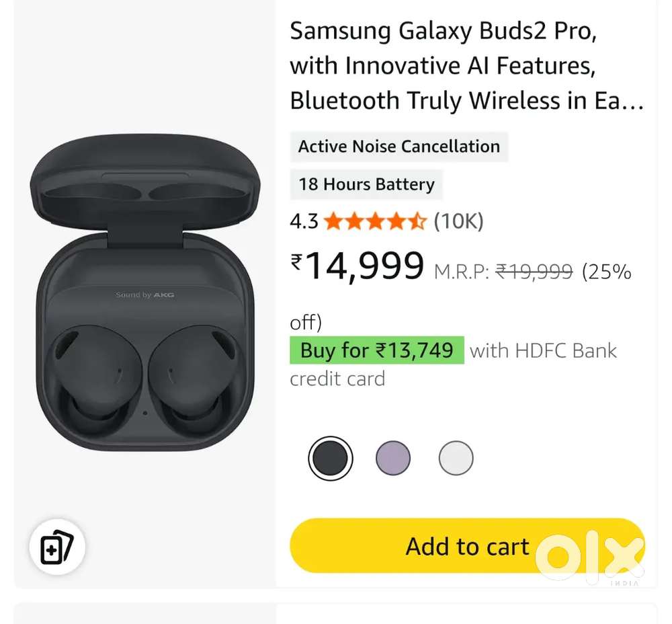Viewport: 672px width, 624px height.
Task: Click the first orange rating star
Action: 335,221
